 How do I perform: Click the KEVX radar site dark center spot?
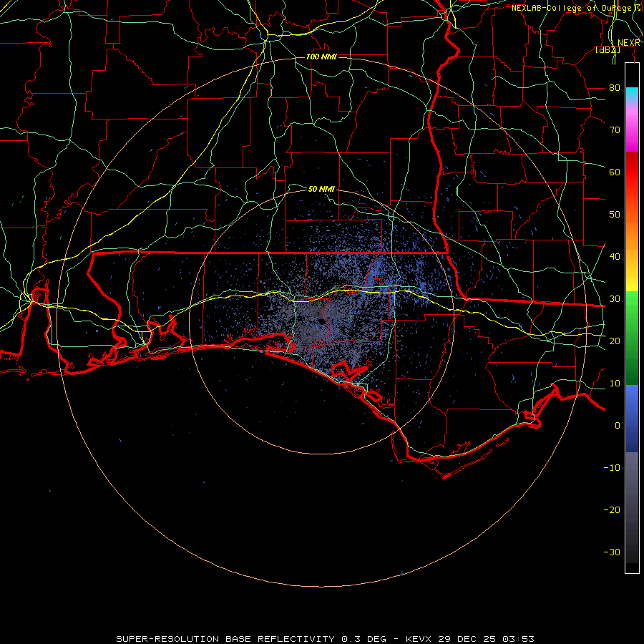(321, 321)
